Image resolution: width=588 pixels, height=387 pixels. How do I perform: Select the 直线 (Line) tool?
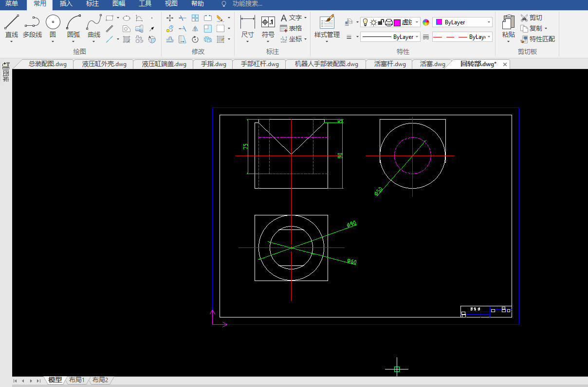click(x=12, y=26)
